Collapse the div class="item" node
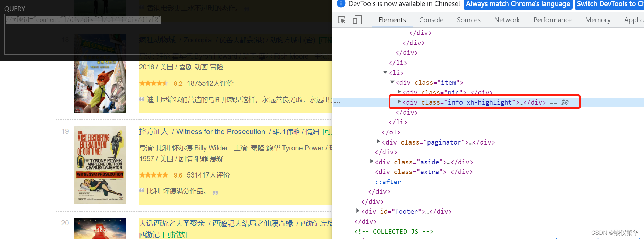Image resolution: width=644 pixels, height=239 pixels. click(x=392, y=82)
